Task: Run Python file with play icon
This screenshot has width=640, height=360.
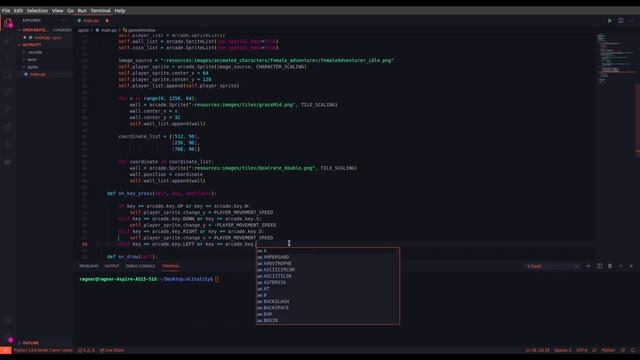Action: click(610, 20)
